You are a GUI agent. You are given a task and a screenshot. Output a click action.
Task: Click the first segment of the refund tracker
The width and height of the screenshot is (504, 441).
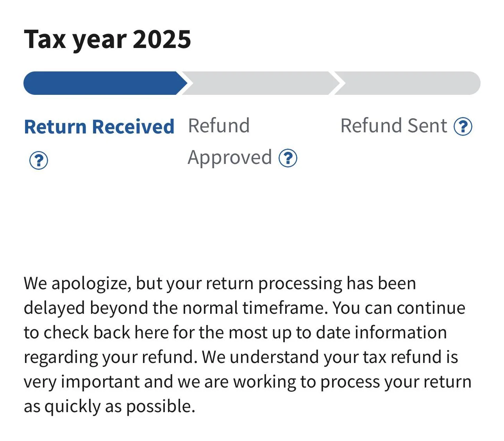tap(102, 83)
